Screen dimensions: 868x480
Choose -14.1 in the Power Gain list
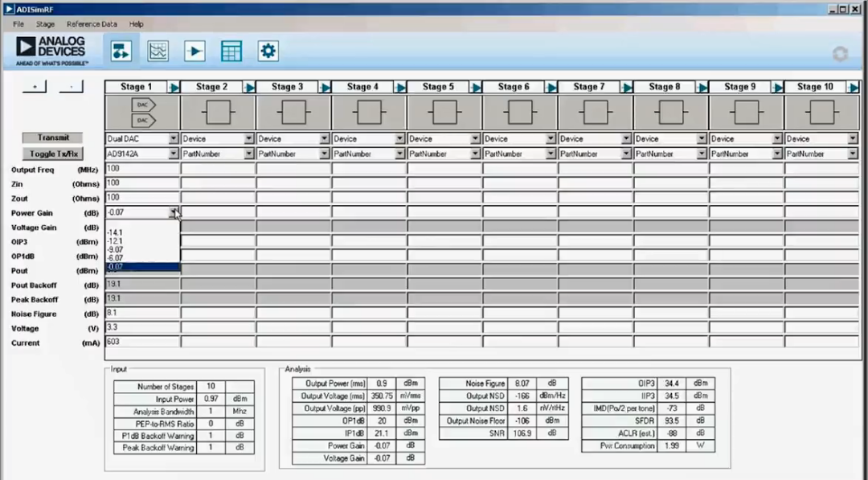point(142,232)
